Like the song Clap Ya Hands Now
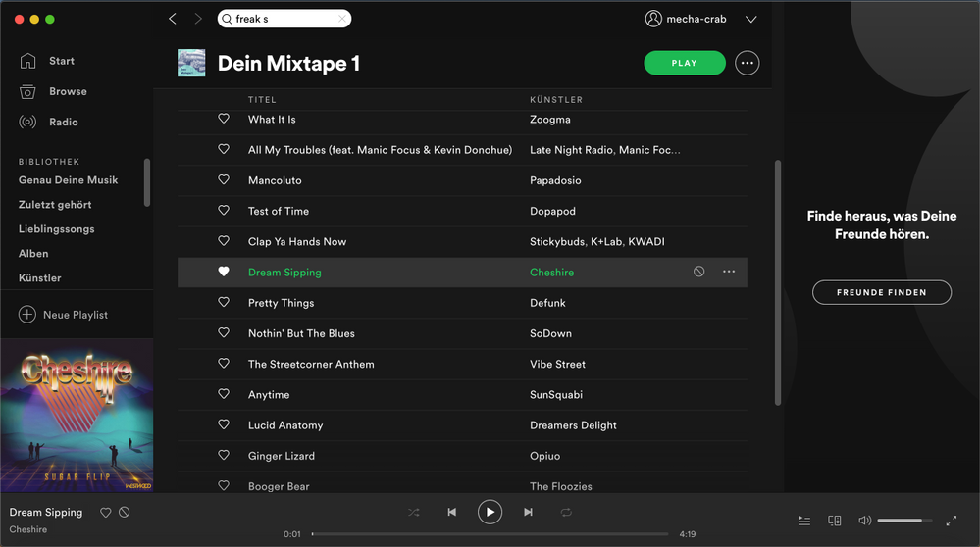The width and height of the screenshot is (980, 547). coord(223,240)
